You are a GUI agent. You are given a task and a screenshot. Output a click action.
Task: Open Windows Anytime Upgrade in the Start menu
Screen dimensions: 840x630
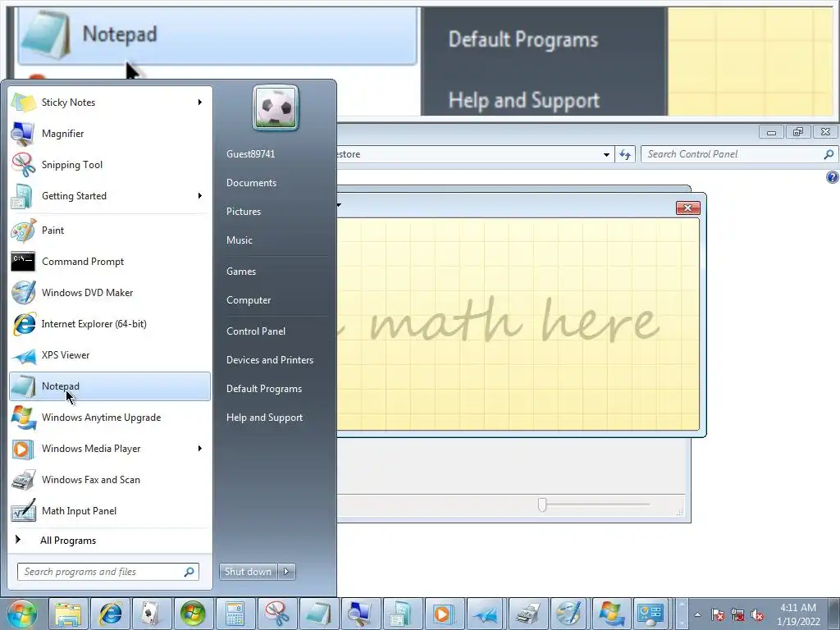tap(110, 418)
